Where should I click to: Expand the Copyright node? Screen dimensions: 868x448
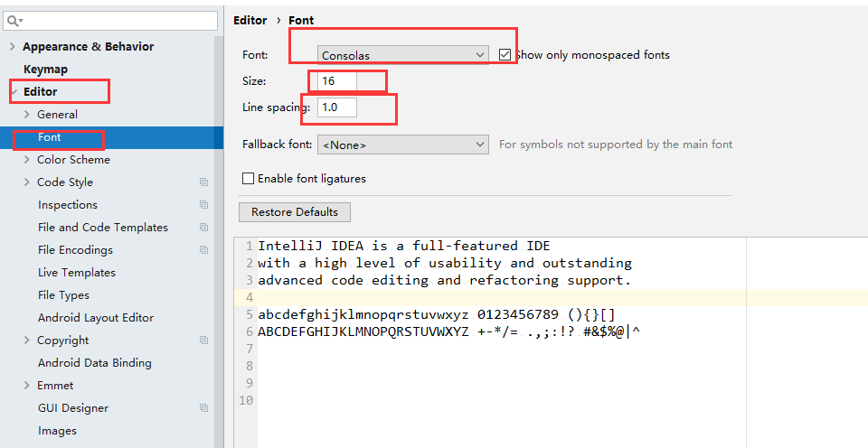(x=26, y=341)
